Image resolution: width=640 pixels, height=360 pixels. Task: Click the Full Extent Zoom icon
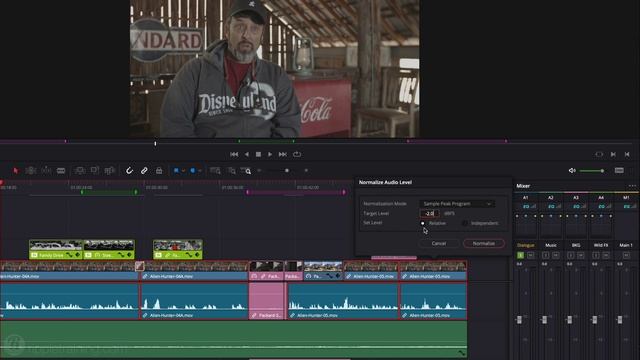[x=215, y=171]
